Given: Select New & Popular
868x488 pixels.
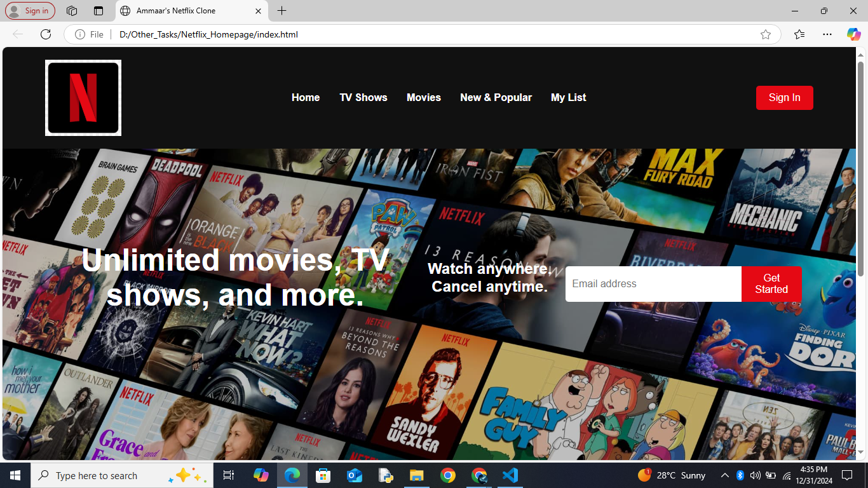Looking at the screenshot, I should (496, 97).
